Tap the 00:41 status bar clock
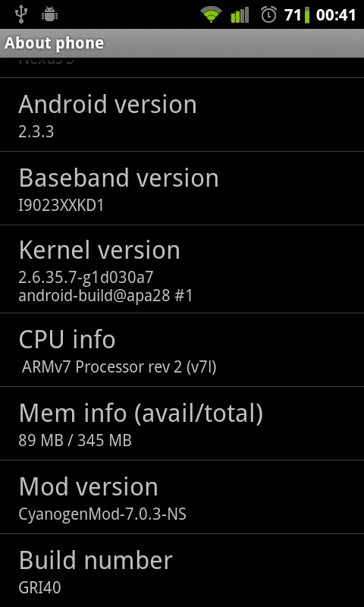The height and width of the screenshot is (607, 364). (x=336, y=15)
